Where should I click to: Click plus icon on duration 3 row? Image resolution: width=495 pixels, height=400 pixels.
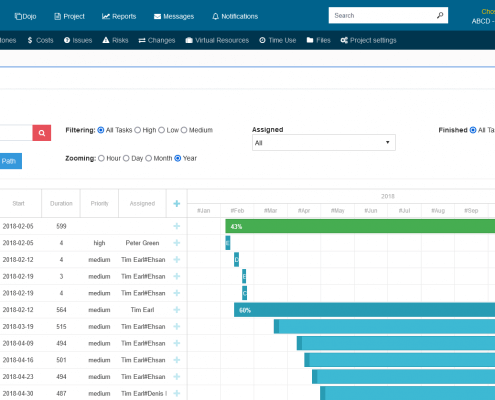tap(177, 276)
